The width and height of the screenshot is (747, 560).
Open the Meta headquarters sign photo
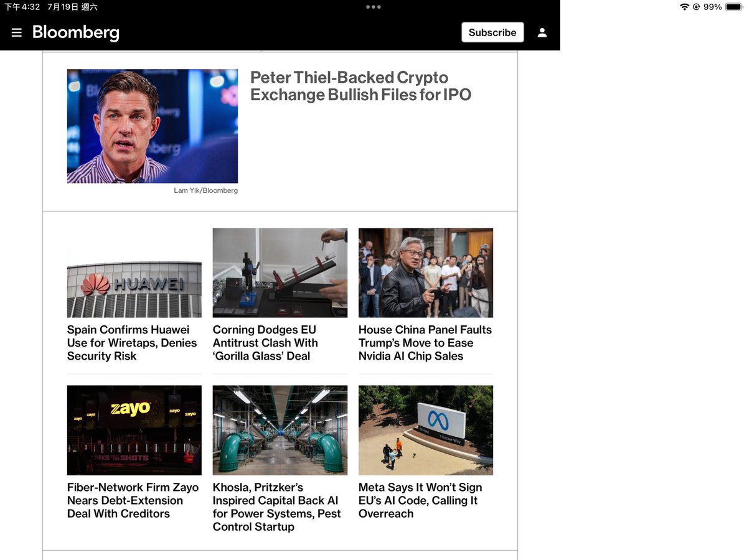tap(426, 431)
